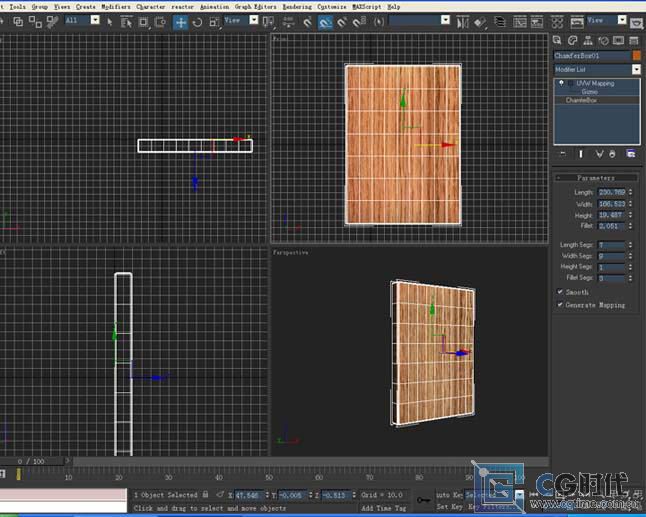
Task: Click the Align tool icon
Action: tap(480, 22)
